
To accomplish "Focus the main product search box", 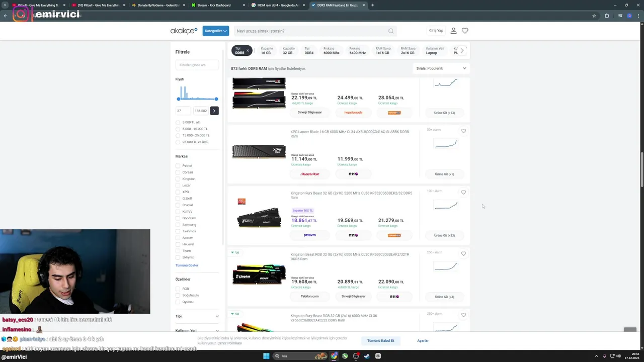I will 315,31.
